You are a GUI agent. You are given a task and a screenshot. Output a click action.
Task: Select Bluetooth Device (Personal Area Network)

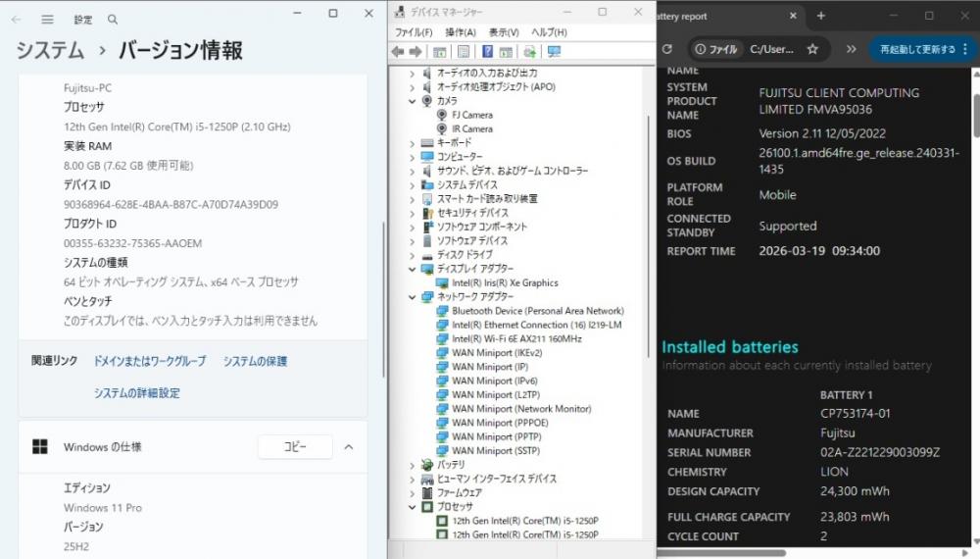pos(537,311)
